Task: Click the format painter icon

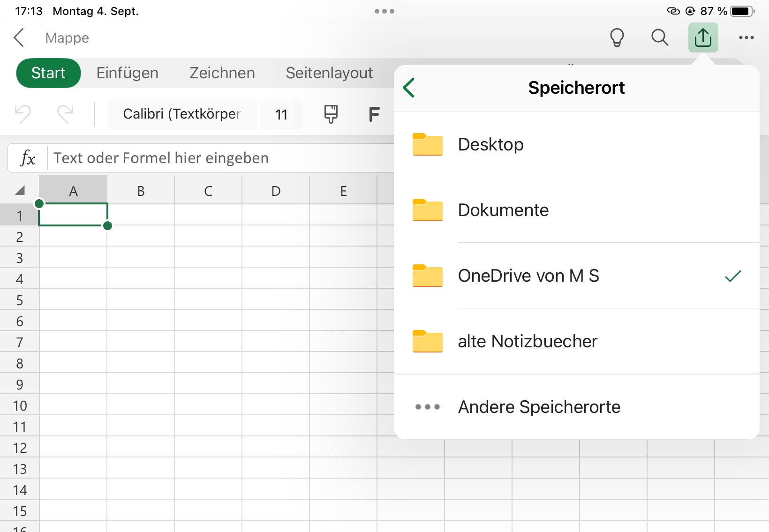Action: pyautogui.click(x=331, y=114)
